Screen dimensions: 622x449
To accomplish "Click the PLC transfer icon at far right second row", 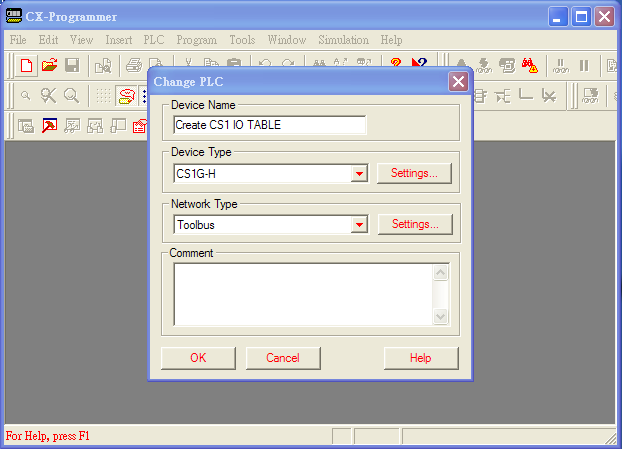I will click(x=590, y=96).
